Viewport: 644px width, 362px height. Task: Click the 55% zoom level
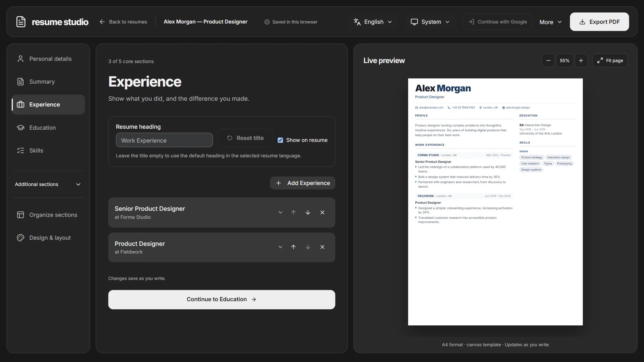(x=564, y=60)
